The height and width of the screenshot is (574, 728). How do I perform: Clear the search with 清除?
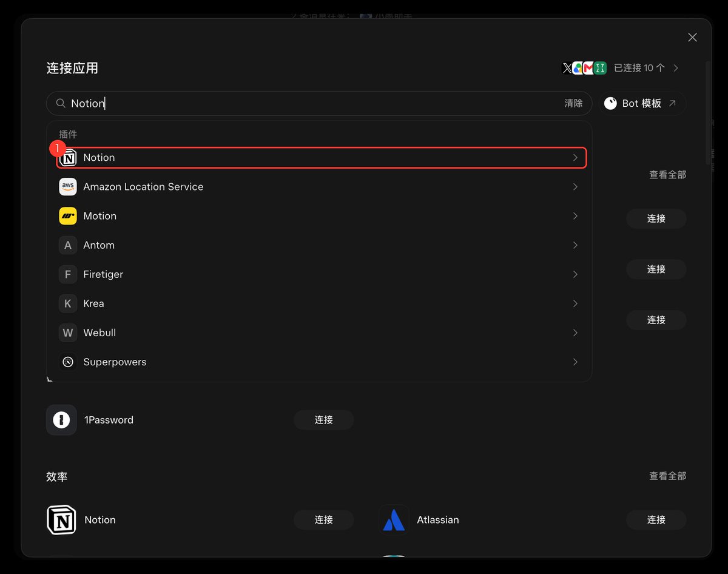click(x=573, y=103)
